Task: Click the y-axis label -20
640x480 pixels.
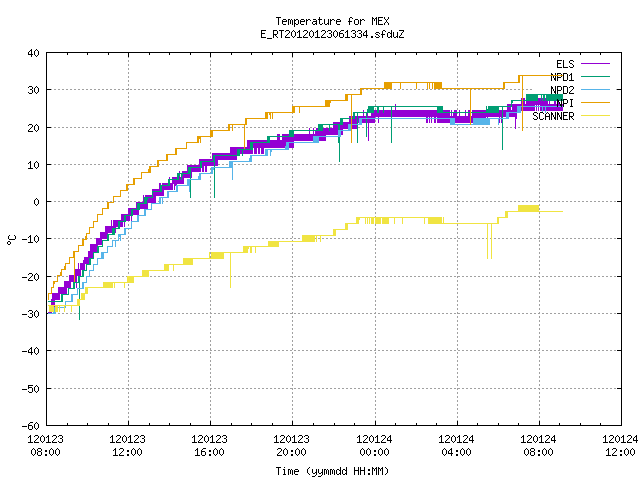Action: click(x=31, y=277)
